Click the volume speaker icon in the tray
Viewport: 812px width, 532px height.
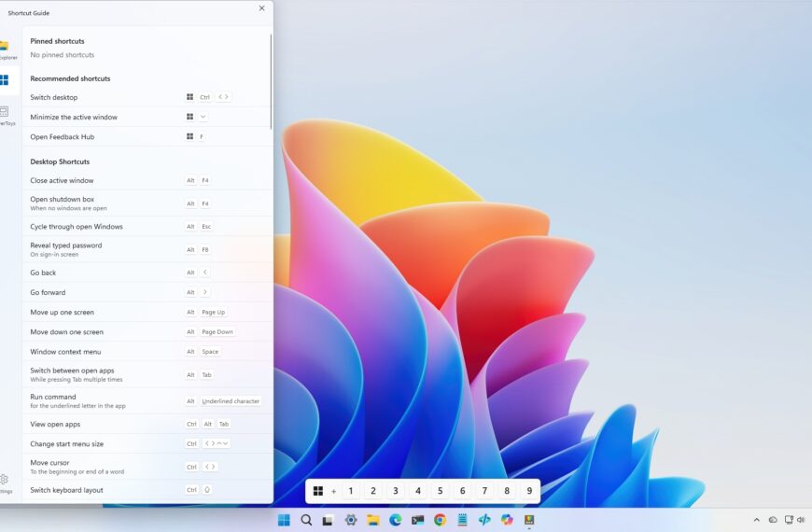pyautogui.click(x=802, y=520)
